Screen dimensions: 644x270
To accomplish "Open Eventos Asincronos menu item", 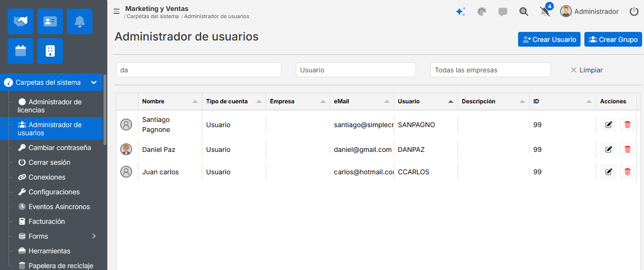I will [54, 207].
